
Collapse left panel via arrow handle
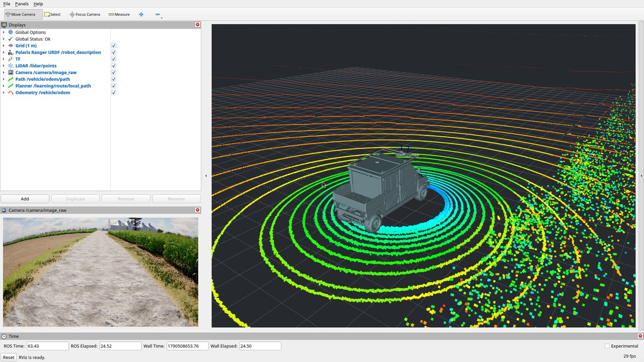click(x=206, y=176)
